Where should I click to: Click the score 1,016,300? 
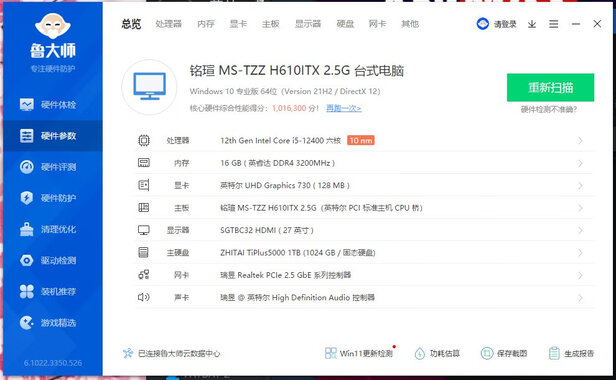(x=289, y=108)
